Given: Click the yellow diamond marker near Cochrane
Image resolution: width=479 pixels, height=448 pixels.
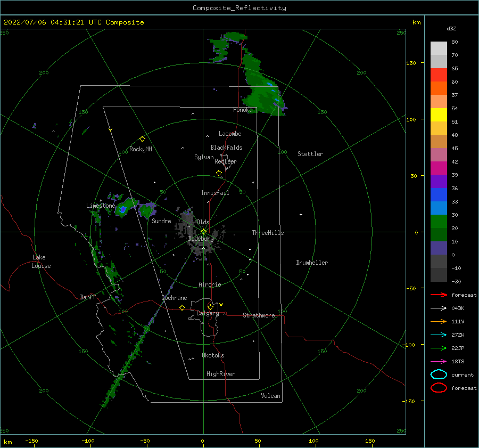Looking at the screenshot, I should [x=182, y=307].
